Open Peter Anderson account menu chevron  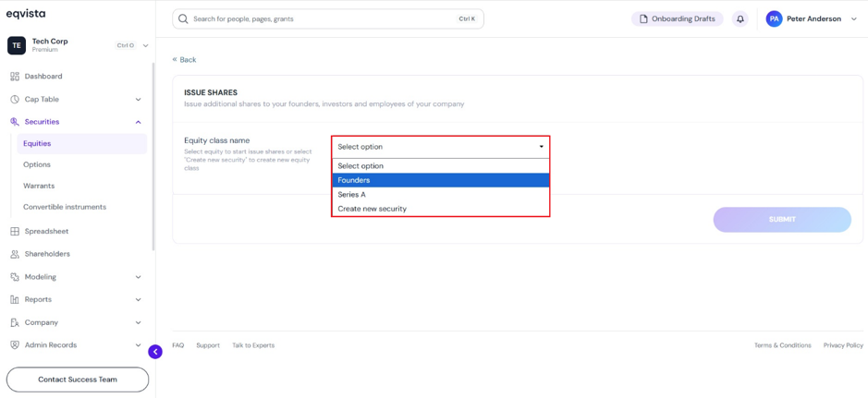[853, 18]
